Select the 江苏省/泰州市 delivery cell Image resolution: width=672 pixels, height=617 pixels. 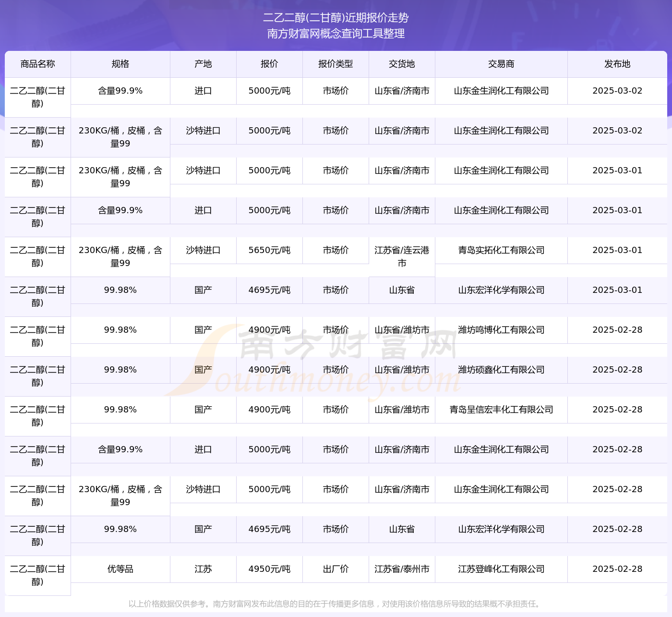[402, 569]
